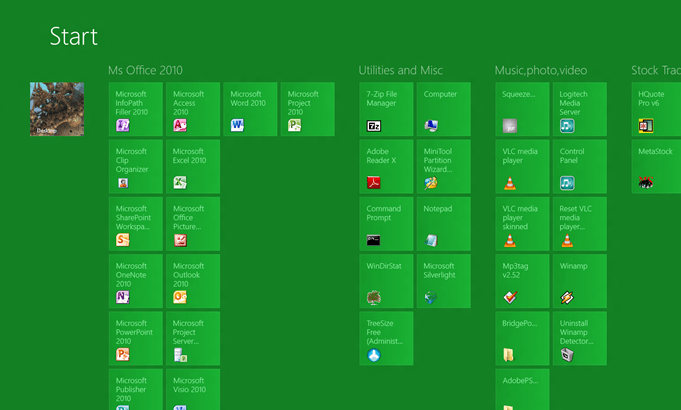The height and width of the screenshot is (410, 681).
Task: Click the Start title text
Action: 73,36
